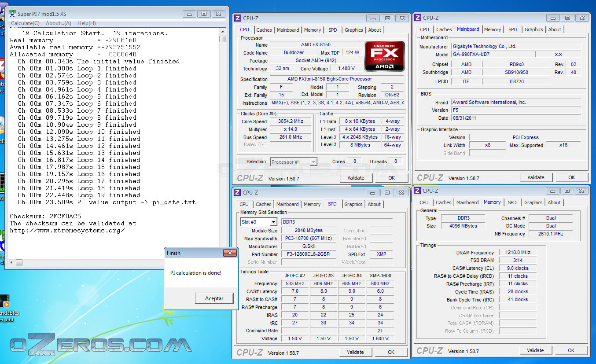The width and height of the screenshot is (596, 364).
Task: Select About tab in Memory window
Action: [x=554, y=202]
